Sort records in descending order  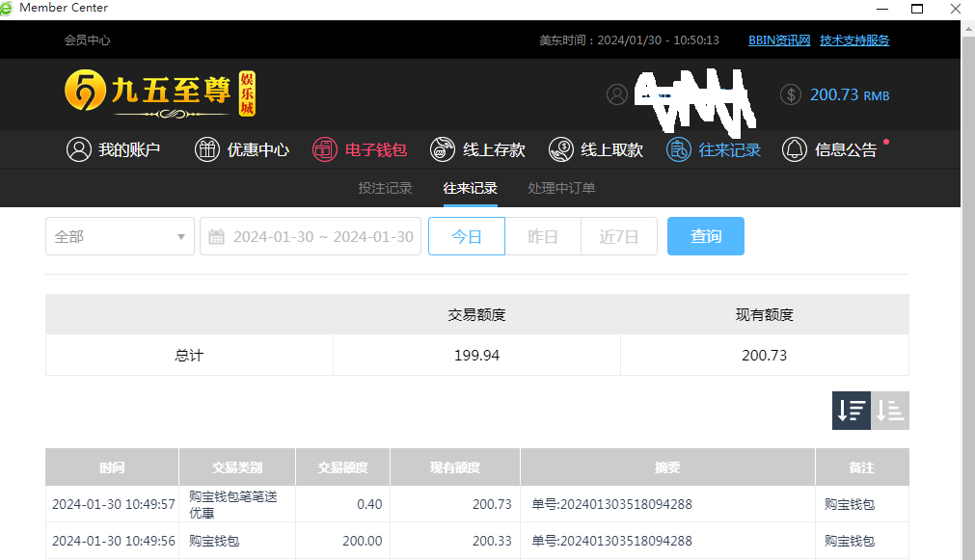851,411
